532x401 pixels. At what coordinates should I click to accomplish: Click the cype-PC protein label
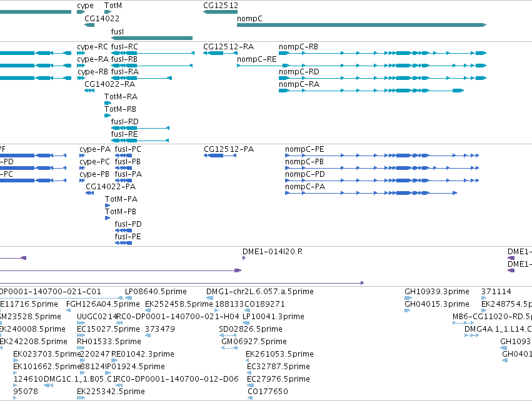point(94,162)
